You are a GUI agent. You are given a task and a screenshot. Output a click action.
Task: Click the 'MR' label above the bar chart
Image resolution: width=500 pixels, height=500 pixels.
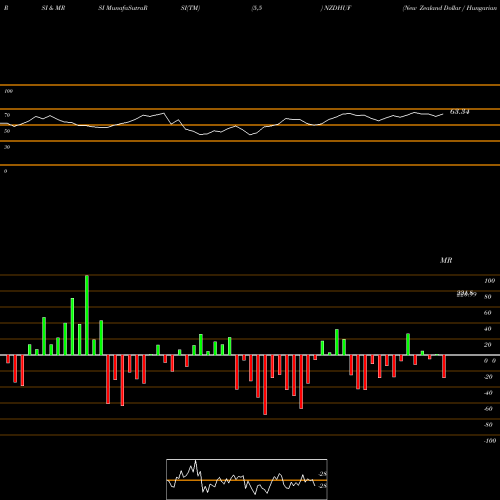coord(446,260)
